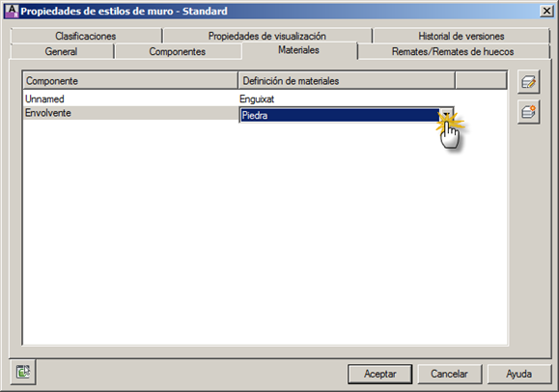Click the application icon in the title bar

coord(12,11)
